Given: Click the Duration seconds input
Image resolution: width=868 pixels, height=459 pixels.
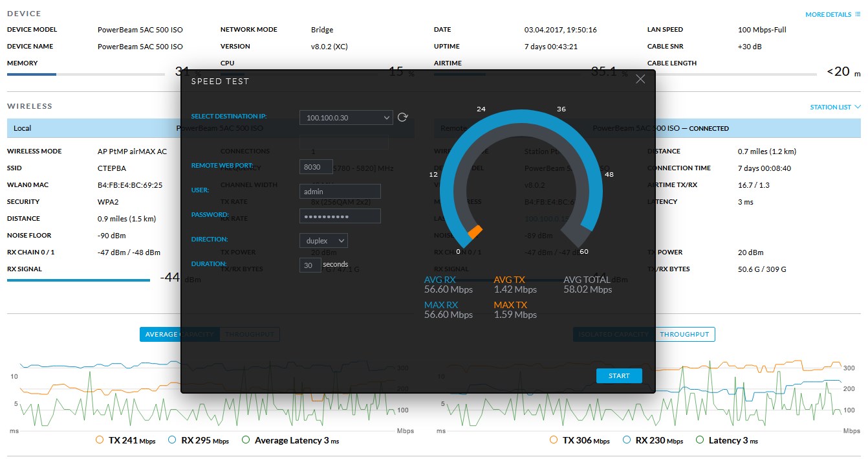Looking at the screenshot, I should 310,265.
